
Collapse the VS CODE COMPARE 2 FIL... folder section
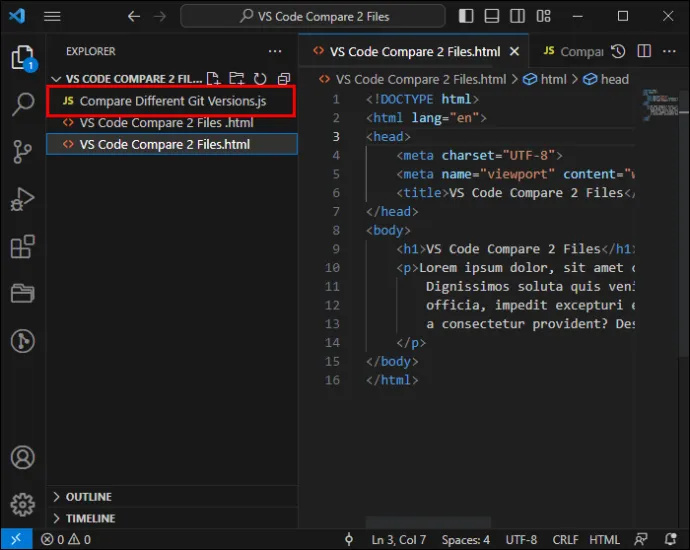[56, 79]
